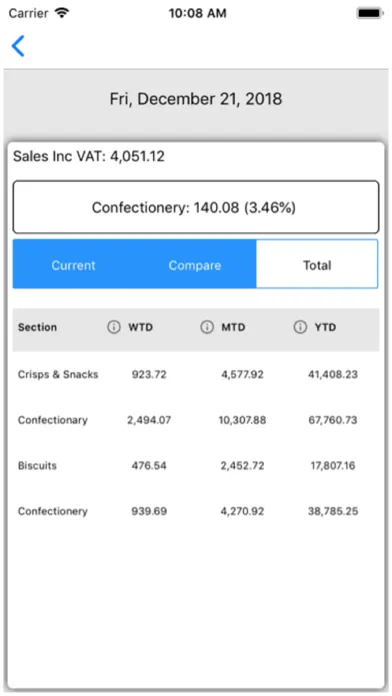Image resolution: width=392 pixels, height=696 pixels.
Task: Tap the battery indicator icon
Action: coord(370,13)
